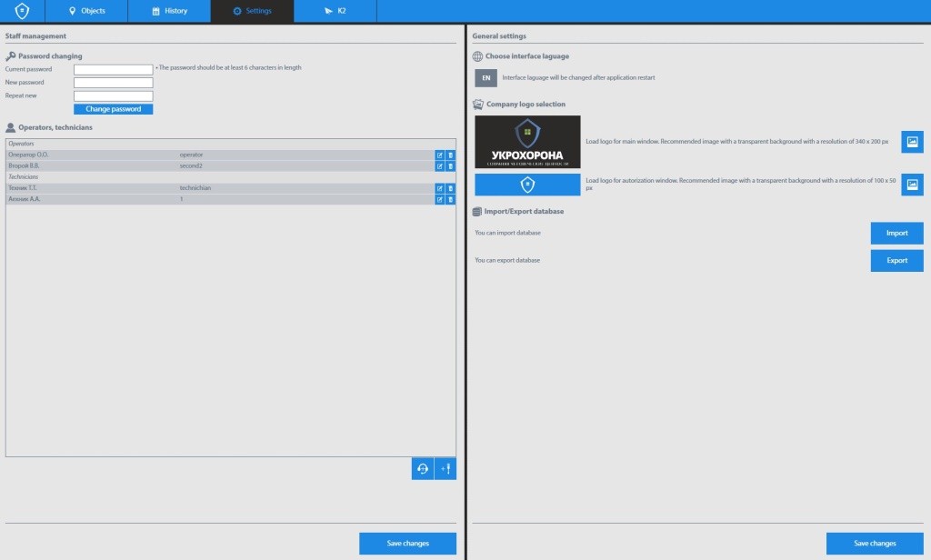Click the blue authorization logo preview
This screenshot has height=560, width=931.
527,185
